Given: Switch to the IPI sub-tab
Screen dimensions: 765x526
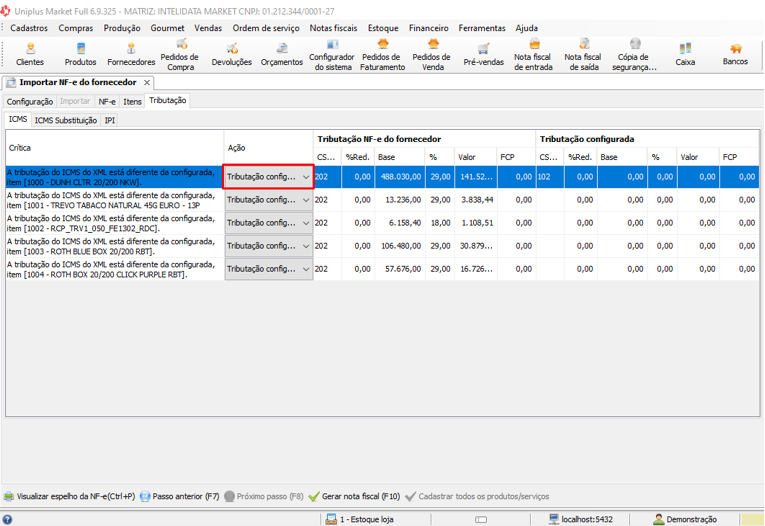Looking at the screenshot, I should coord(110,120).
